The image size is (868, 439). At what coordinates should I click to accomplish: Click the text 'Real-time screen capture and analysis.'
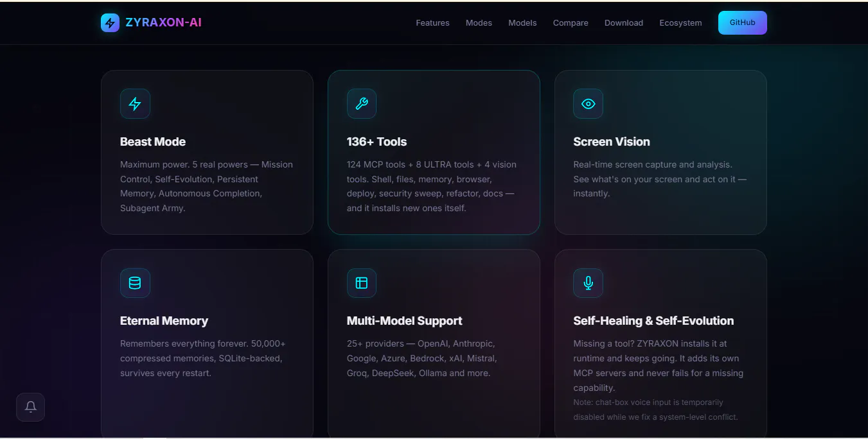pos(653,164)
